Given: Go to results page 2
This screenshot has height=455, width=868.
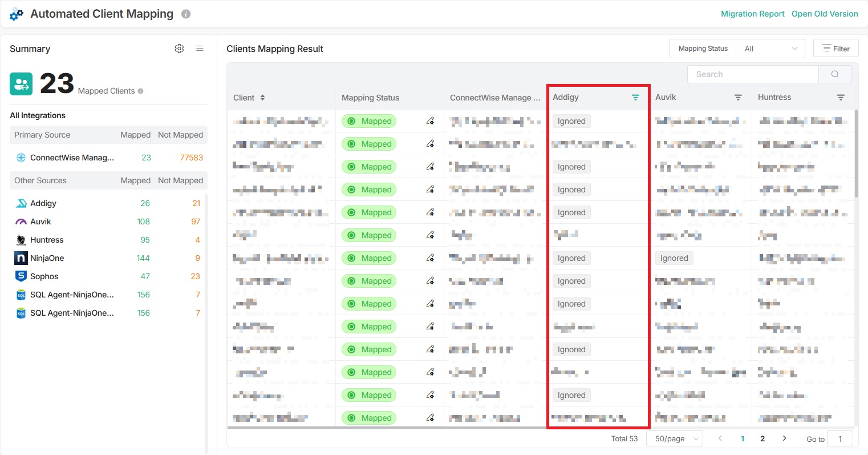Looking at the screenshot, I should coord(762,438).
